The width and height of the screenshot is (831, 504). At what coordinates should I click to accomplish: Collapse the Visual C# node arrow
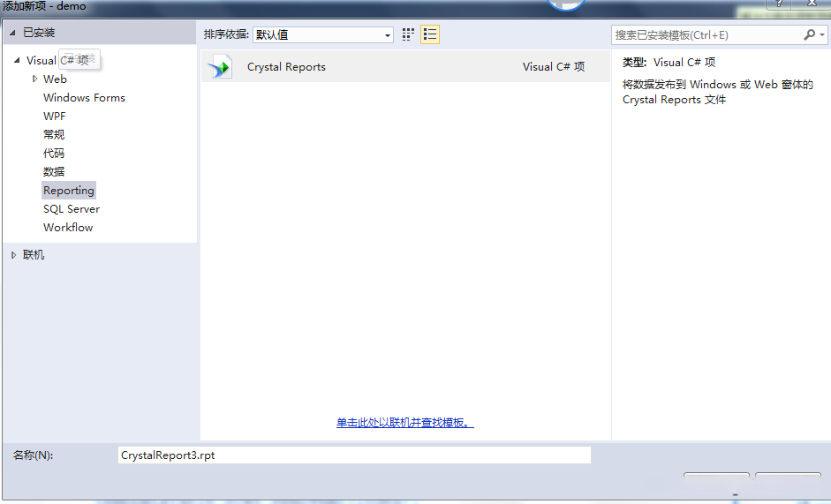point(17,60)
